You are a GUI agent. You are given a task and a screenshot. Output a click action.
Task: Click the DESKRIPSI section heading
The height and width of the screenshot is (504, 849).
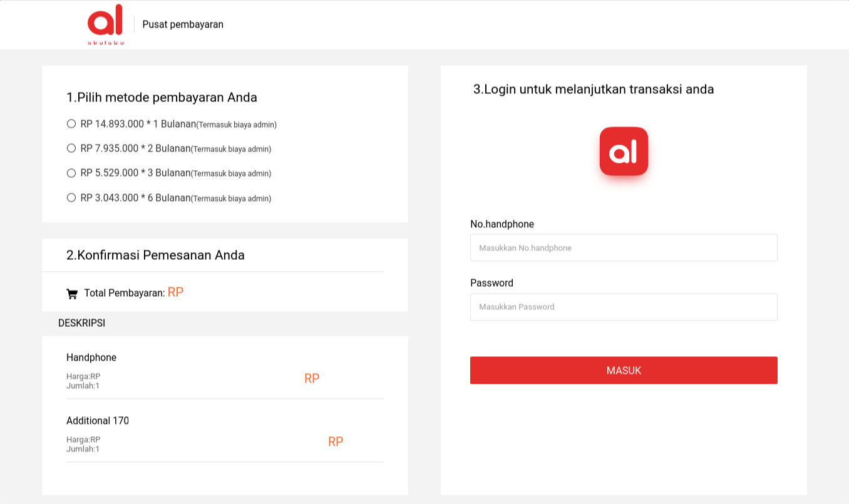tap(81, 323)
